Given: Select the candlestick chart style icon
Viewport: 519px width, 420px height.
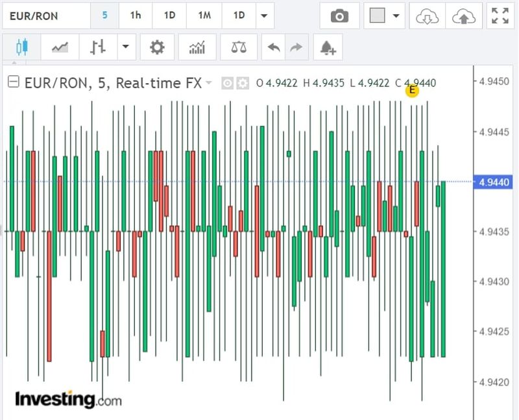Looking at the screenshot, I should tap(22, 47).
